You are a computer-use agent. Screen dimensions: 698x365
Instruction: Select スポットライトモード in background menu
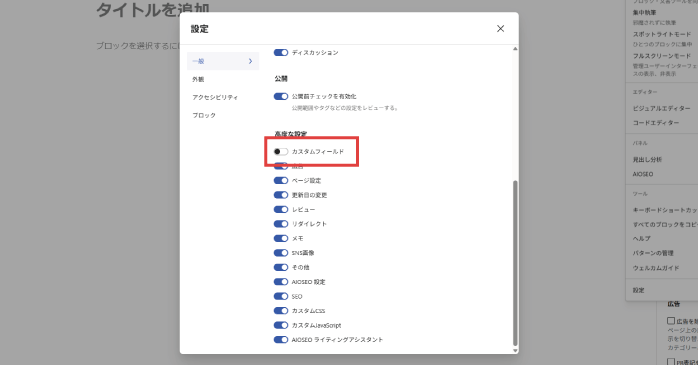click(662, 34)
